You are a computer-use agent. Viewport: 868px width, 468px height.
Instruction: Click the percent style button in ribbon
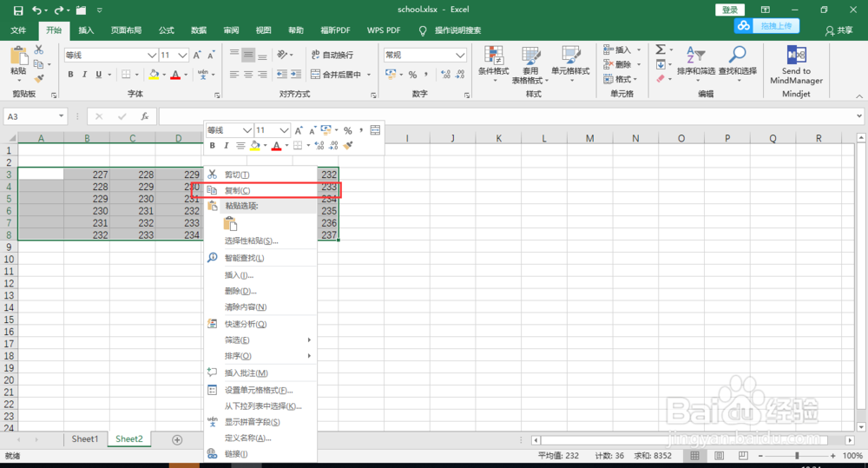coord(412,74)
